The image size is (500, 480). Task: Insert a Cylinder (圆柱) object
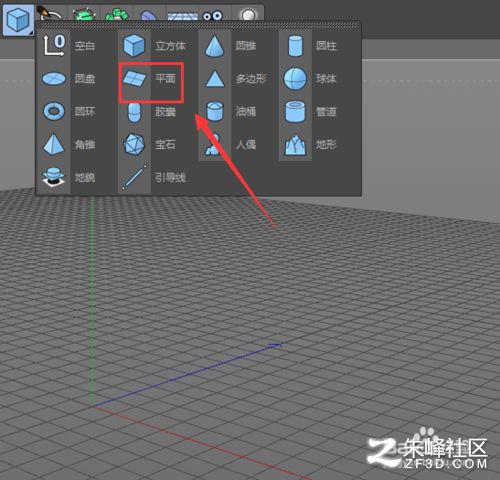(295, 46)
